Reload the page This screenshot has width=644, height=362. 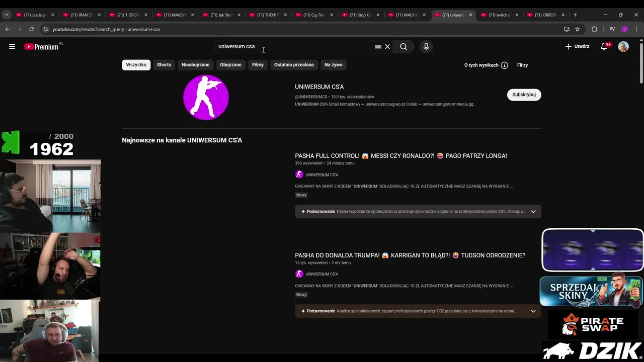31,29
